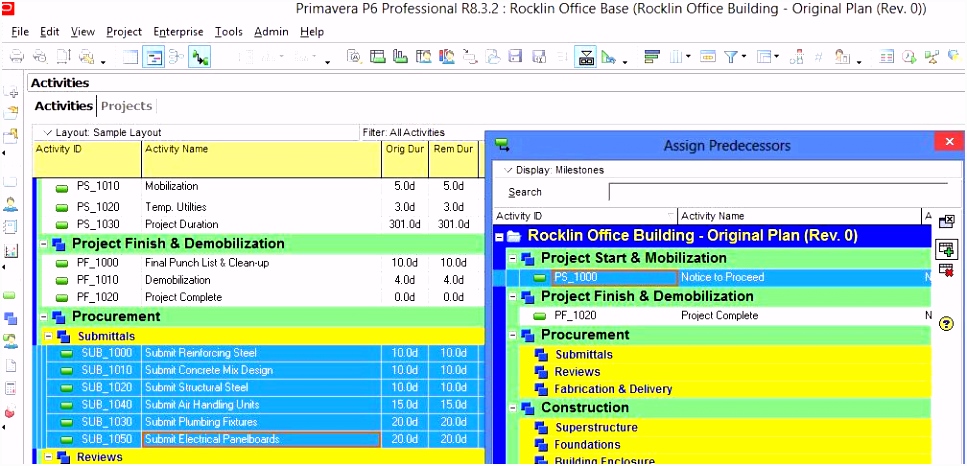Screen dimensions: 967x466
Task: Click the Orig Dur column header
Action: pos(405,160)
